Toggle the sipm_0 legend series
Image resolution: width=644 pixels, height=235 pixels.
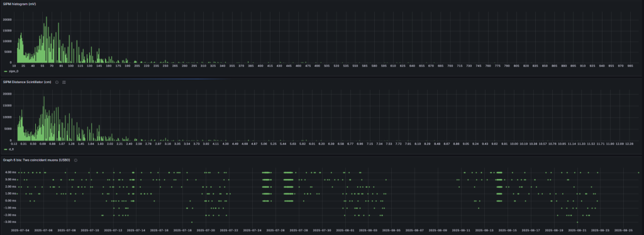(13, 71)
